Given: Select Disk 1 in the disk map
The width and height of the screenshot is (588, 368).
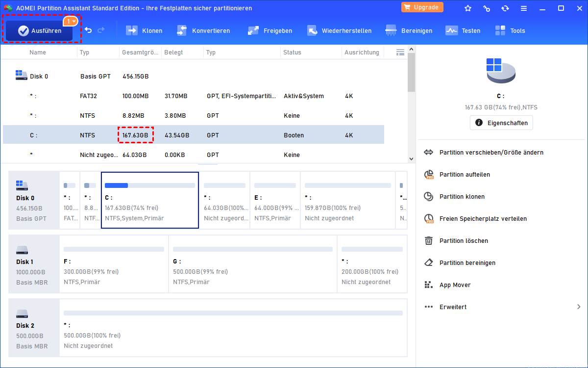Looking at the screenshot, I should point(34,264).
